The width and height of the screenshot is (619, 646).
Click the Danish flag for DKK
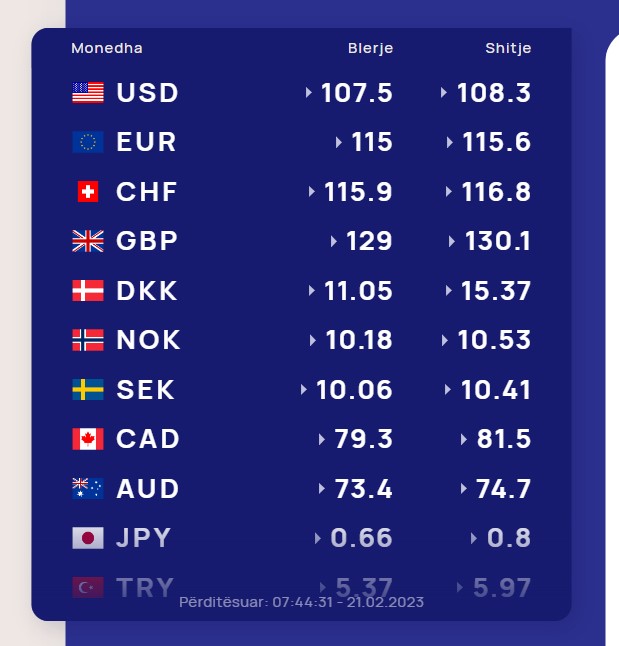coord(88,290)
